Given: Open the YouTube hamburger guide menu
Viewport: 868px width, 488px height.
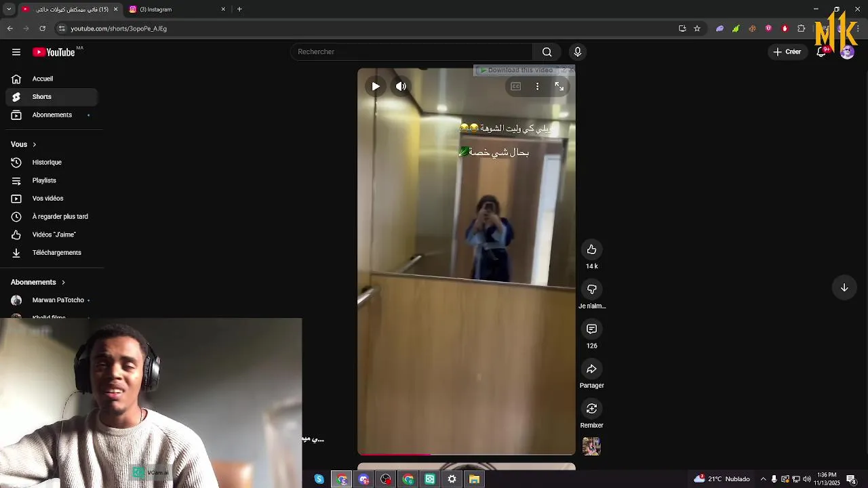Looking at the screenshot, I should point(16,52).
